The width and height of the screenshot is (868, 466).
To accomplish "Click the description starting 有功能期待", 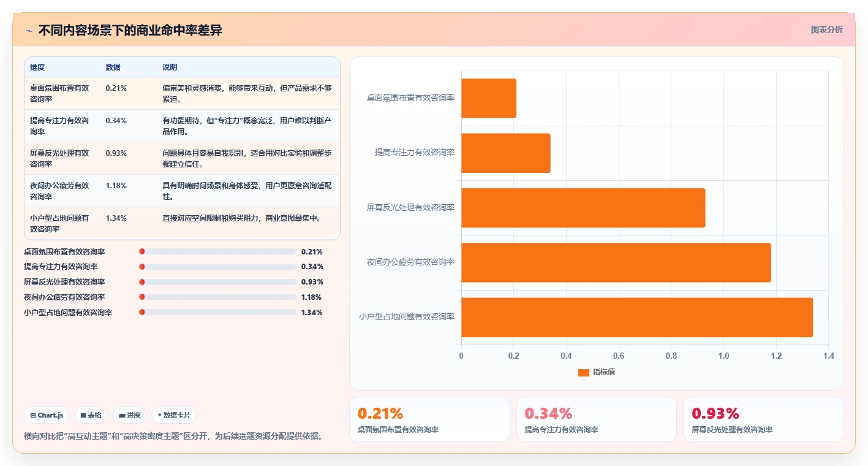I will (x=247, y=126).
